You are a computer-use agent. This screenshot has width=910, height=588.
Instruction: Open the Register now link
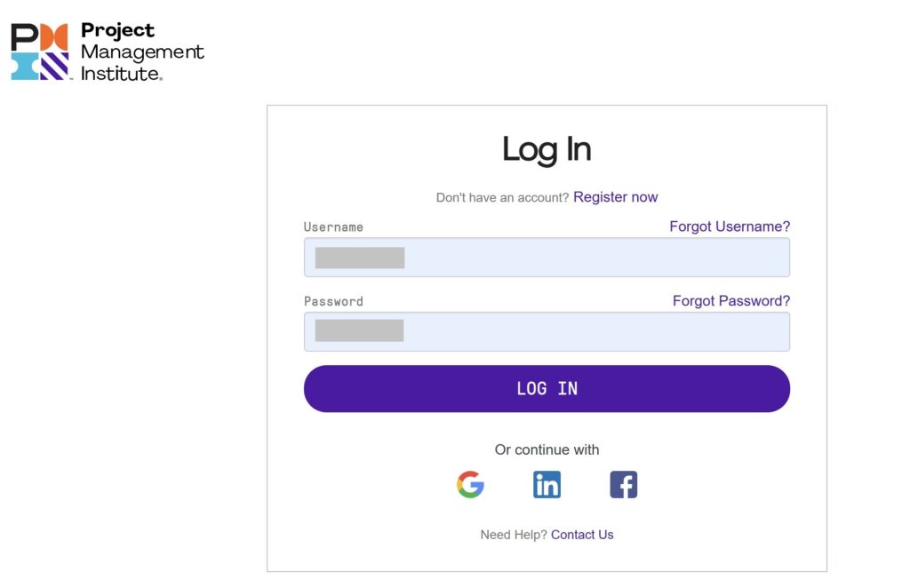pyautogui.click(x=615, y=197)
